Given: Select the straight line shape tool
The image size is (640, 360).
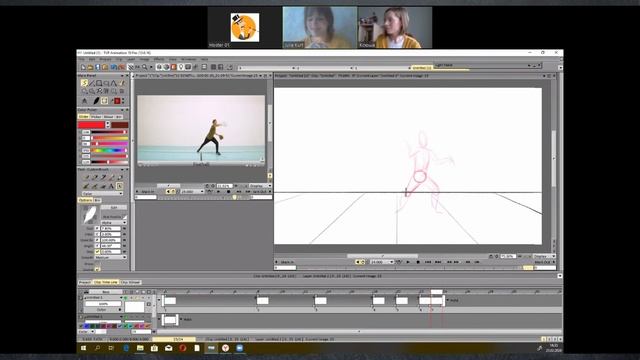Looking at the screenshot, I should (x=92, y=83).
